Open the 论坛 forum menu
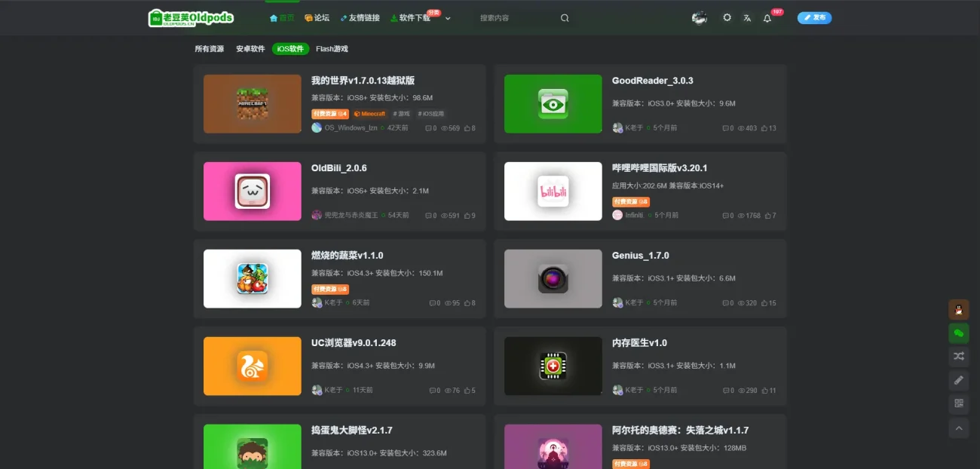Screen dimensions: 980x469 317,18
